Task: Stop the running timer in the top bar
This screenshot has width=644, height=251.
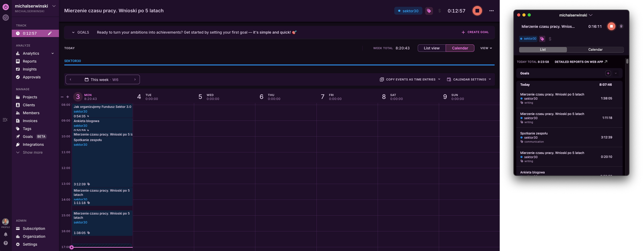Action: [x=477, y=11]
